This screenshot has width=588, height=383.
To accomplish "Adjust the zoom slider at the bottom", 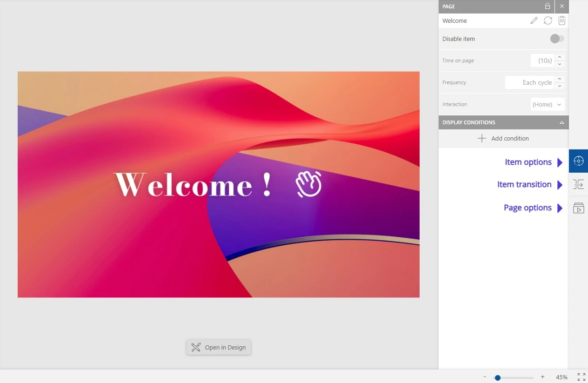I will pos(497,377).
